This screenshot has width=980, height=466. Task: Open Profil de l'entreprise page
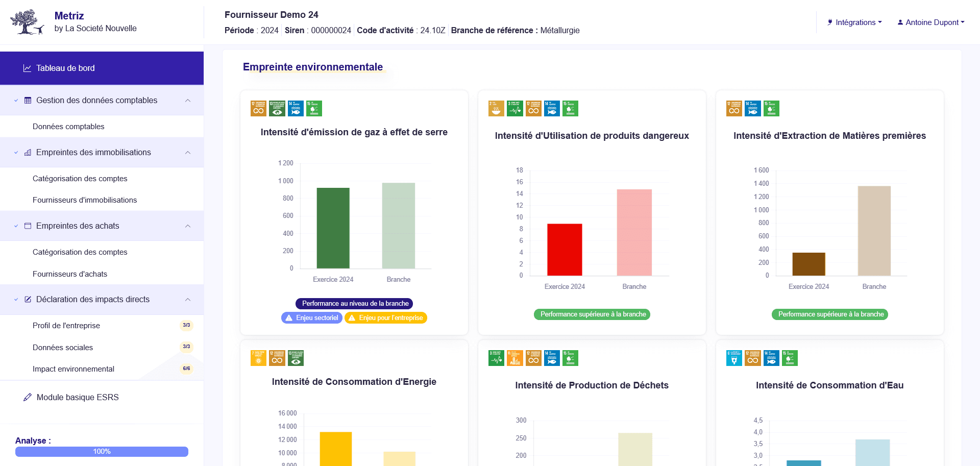tap(66, 326)
